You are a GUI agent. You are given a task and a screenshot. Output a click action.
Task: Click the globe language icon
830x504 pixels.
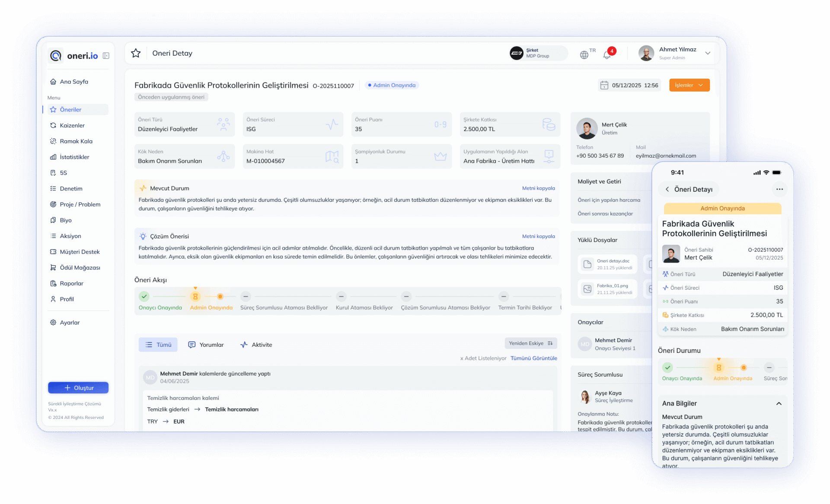coord(584,55)
